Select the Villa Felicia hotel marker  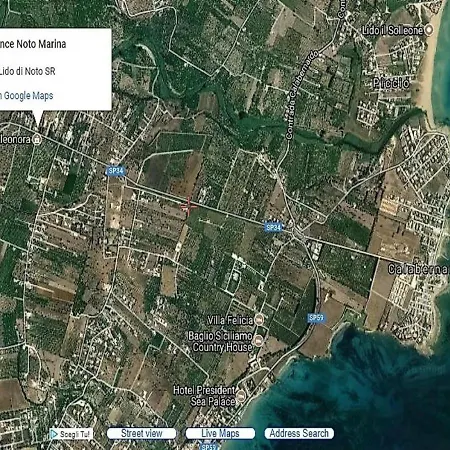tap(259, 320)
